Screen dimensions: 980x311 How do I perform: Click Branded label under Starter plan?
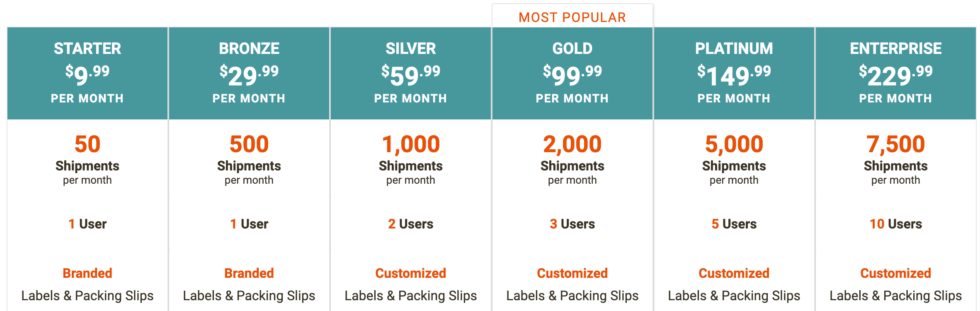click(x=87, y=273)
